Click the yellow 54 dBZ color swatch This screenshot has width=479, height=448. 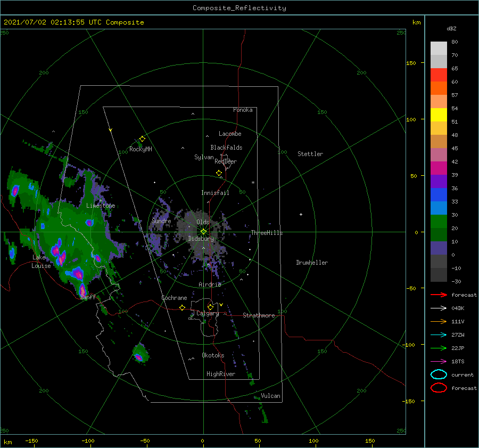click(x=439, y=115)
